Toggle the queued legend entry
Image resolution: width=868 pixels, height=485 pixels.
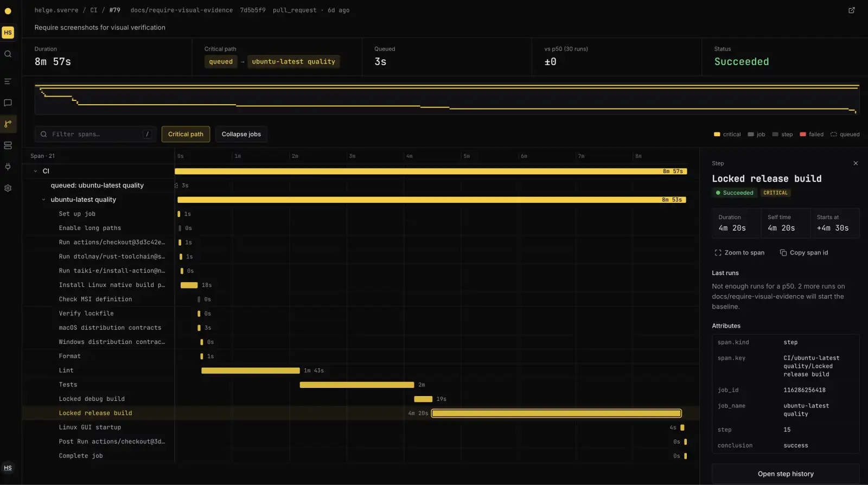tap(845, 135)
